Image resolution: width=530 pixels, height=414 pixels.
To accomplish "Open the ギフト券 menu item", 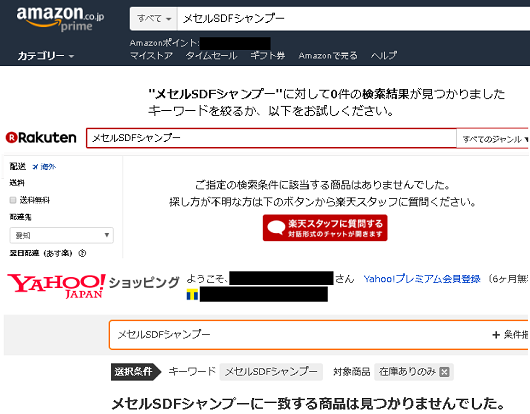I will [x=268, y=55].
